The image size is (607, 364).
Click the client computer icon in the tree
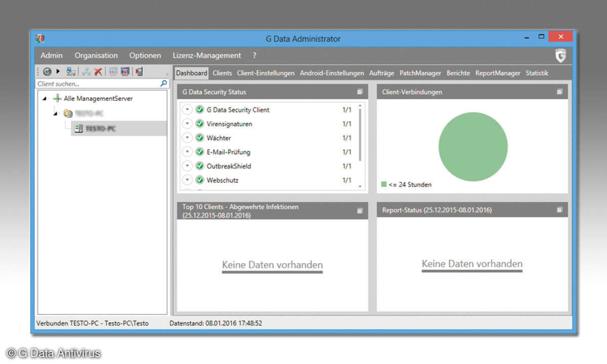pos(79,128)
